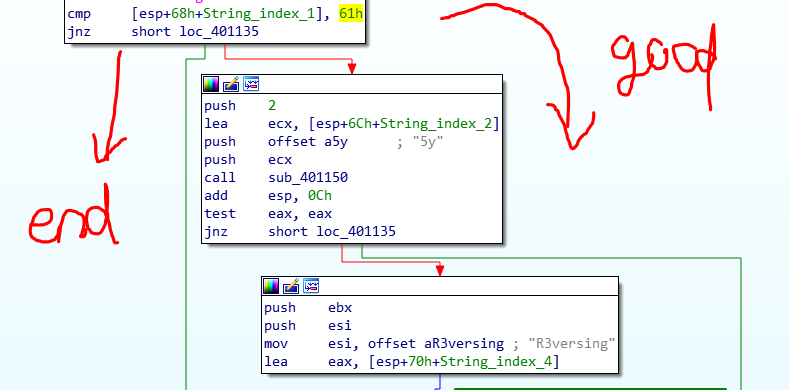The image size is (789, 390).
Task: Click color icon on 'push ebx' node
Action: pos(271,286)
